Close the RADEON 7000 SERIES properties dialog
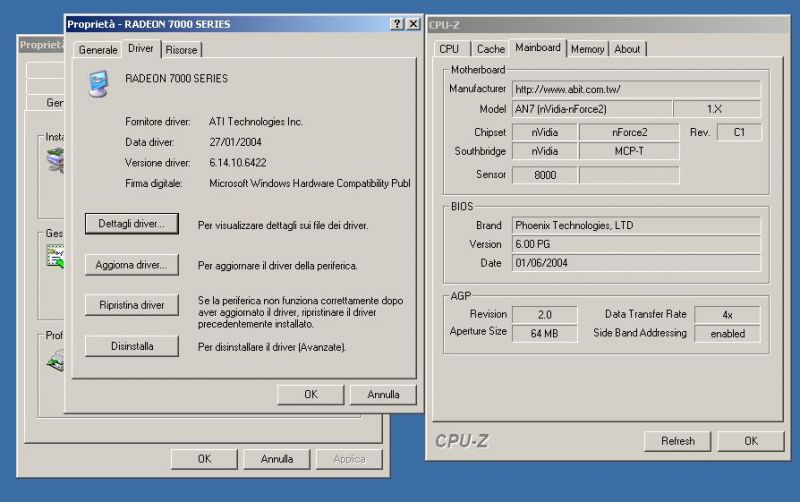The height and width of the screenshot is (502, 800). tap(413, 24)
